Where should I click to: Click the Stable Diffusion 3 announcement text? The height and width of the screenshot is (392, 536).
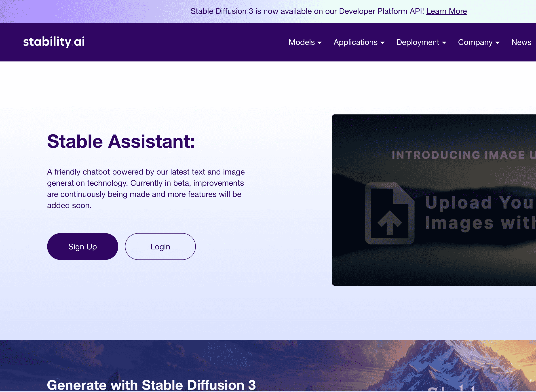pyautogui.click(x=307, y=11)
